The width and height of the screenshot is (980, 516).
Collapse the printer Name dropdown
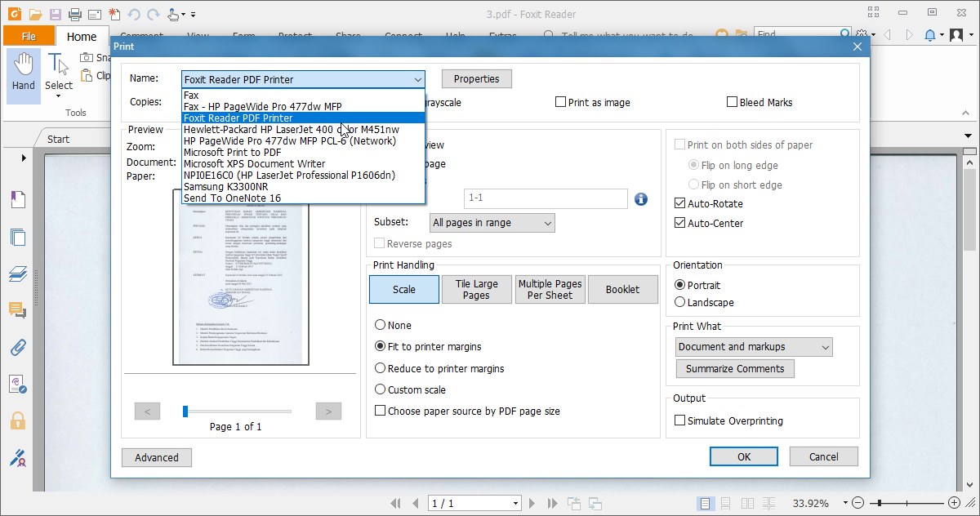coord(417,79)
